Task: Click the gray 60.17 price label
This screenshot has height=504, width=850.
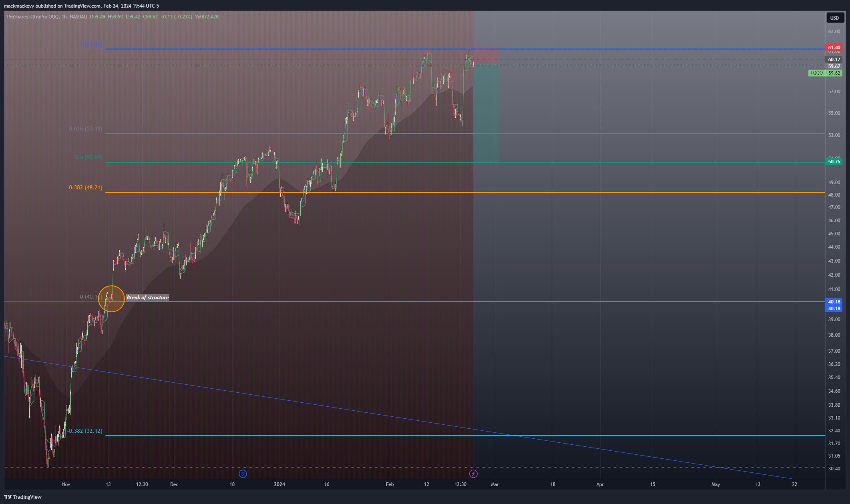Action: tap(834, 60)
